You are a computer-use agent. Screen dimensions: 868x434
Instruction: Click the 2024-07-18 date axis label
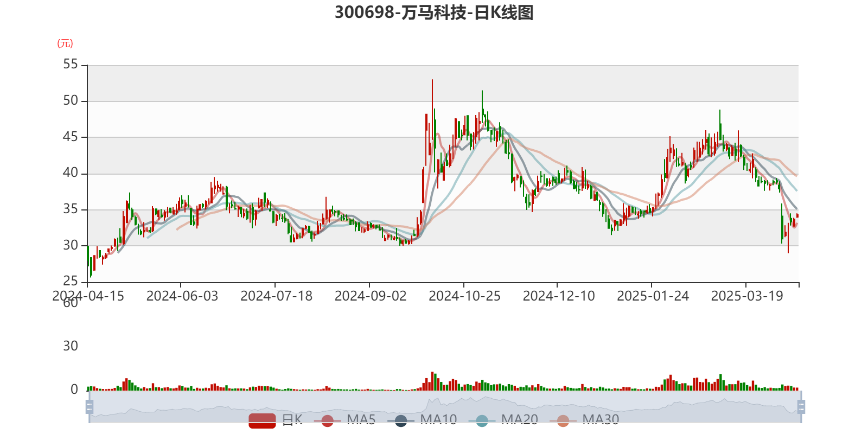tap(276, 296)
